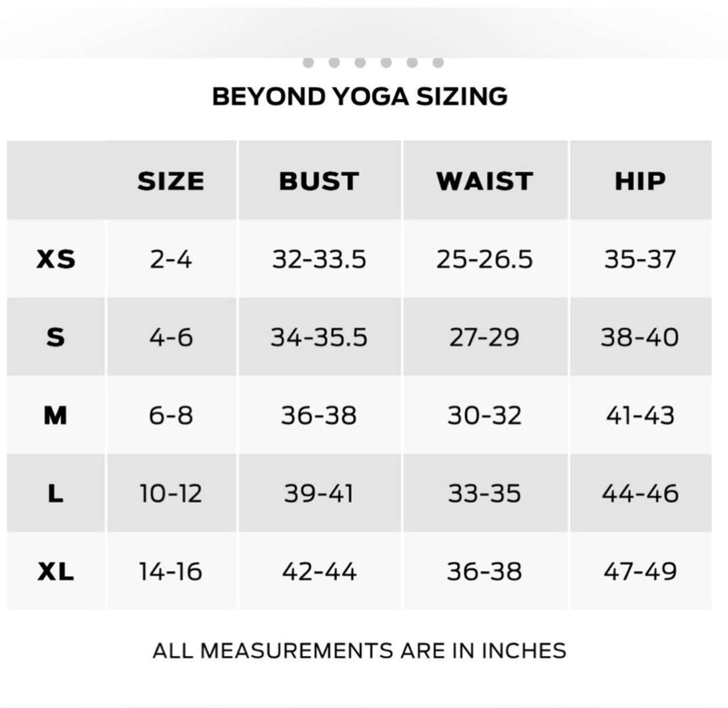Select the L row label
Viewport: 728px width, 708px height.
pos(56,493)
